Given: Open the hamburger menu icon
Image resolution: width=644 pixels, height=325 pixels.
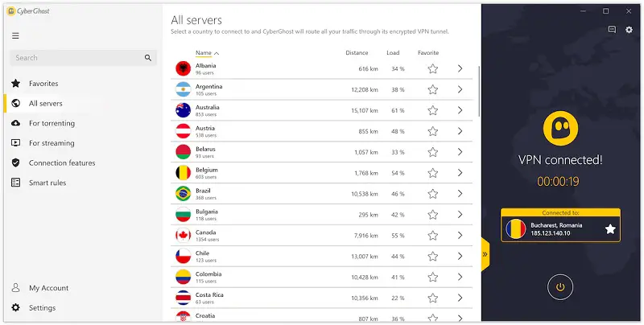Looking at the screenshot, I should pos(15,35).
